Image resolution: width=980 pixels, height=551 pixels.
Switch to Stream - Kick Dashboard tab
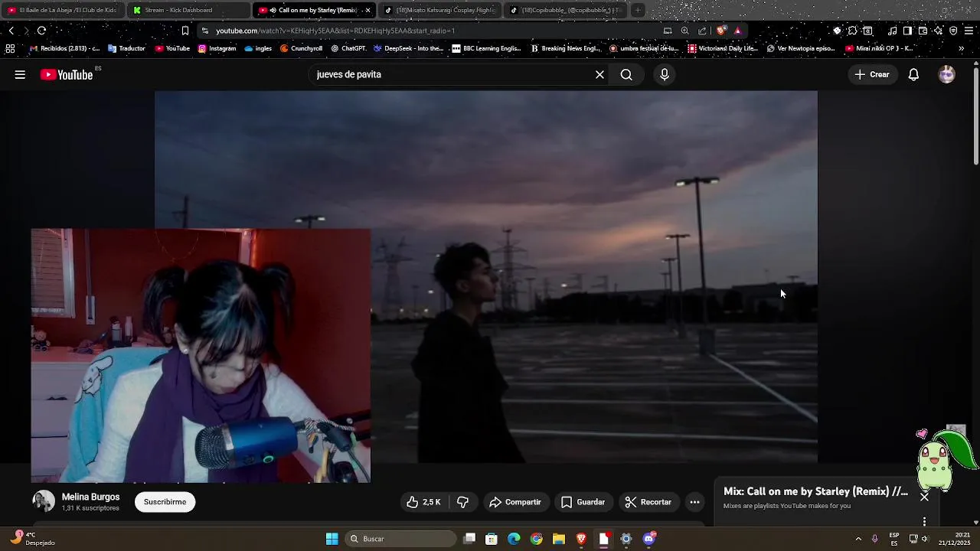pos(188,10)
